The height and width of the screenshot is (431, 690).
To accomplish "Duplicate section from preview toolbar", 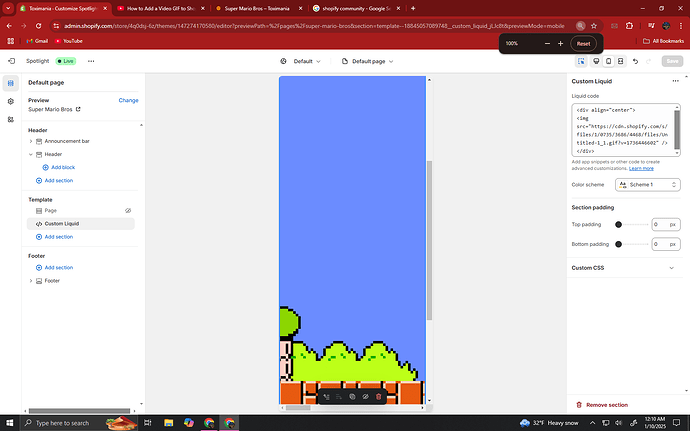I will 352,397.
